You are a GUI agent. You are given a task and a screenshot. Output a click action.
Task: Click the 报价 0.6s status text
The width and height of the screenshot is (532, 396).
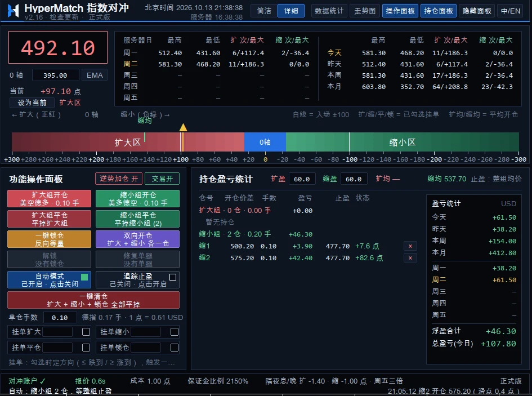[90, 381]
